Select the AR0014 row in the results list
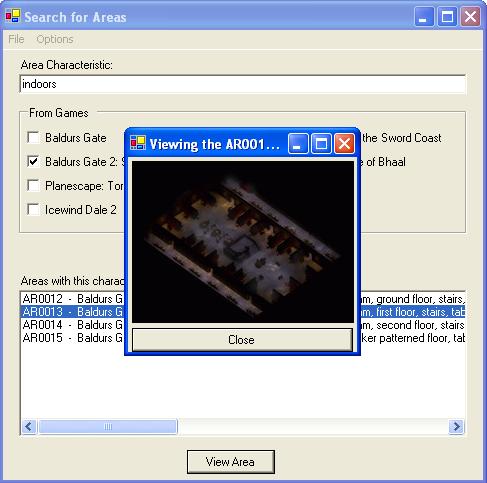 pyautogui.click(x=243, y=325)
